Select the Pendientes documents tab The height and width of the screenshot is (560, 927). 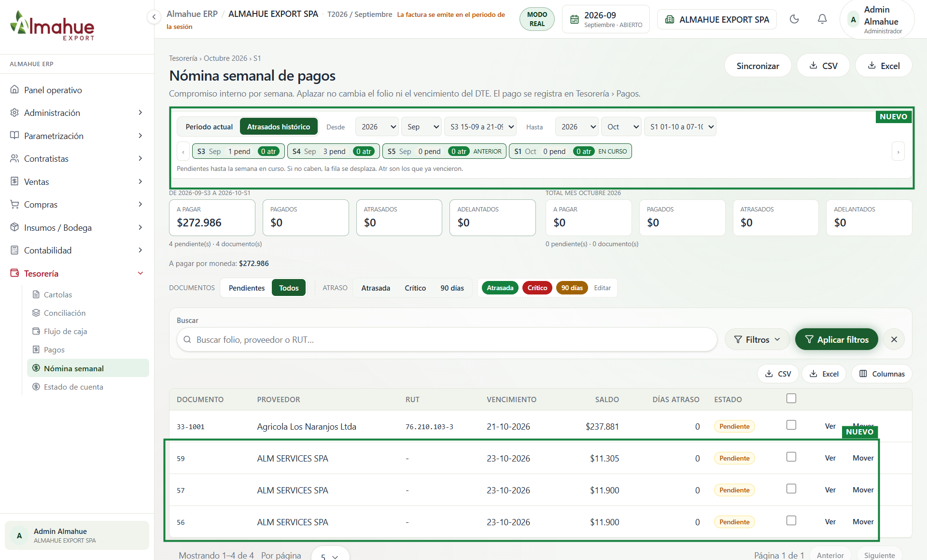click(247, 288)
